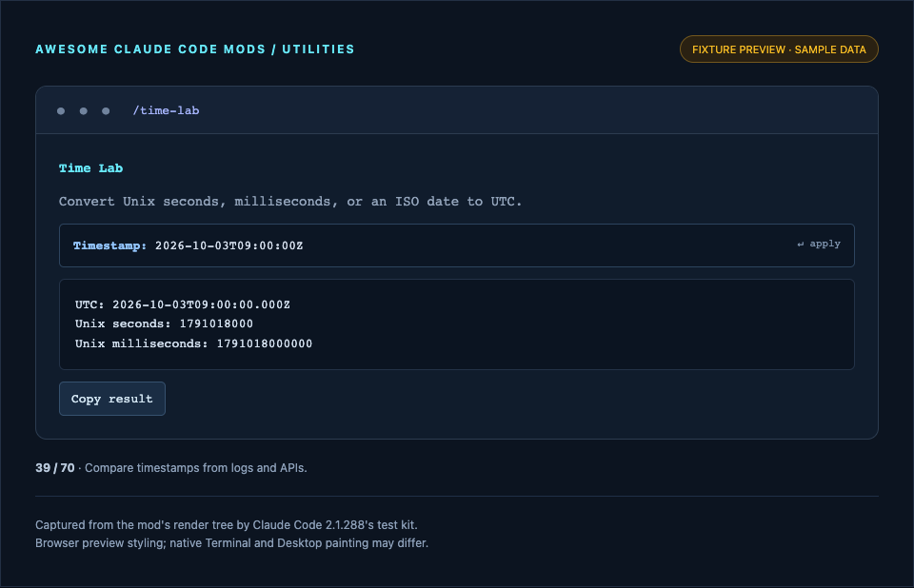The width and height of the screenshot is (914, 588).
Task: Click the Captured from the mod's render tree note
Action: [x=227, y=525]
